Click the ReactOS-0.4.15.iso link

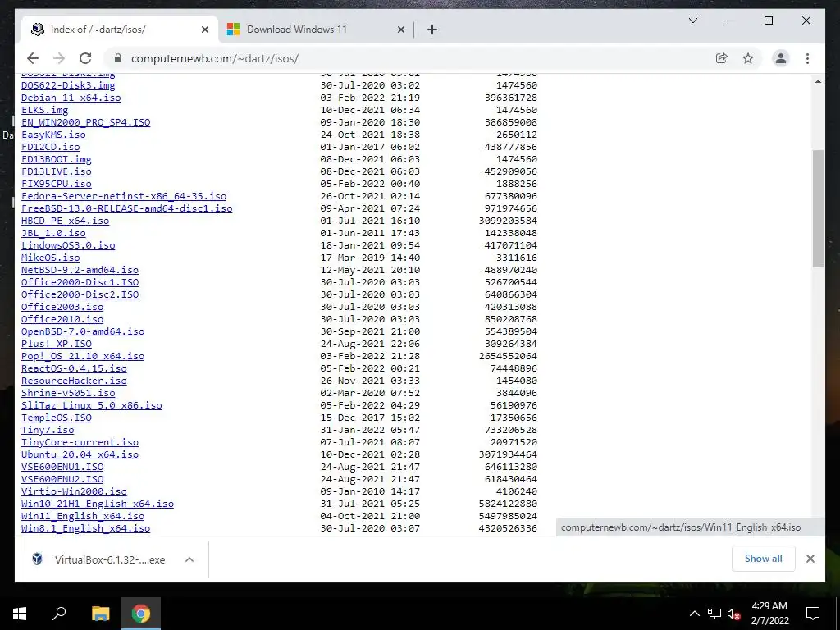(x=74, y=368)
